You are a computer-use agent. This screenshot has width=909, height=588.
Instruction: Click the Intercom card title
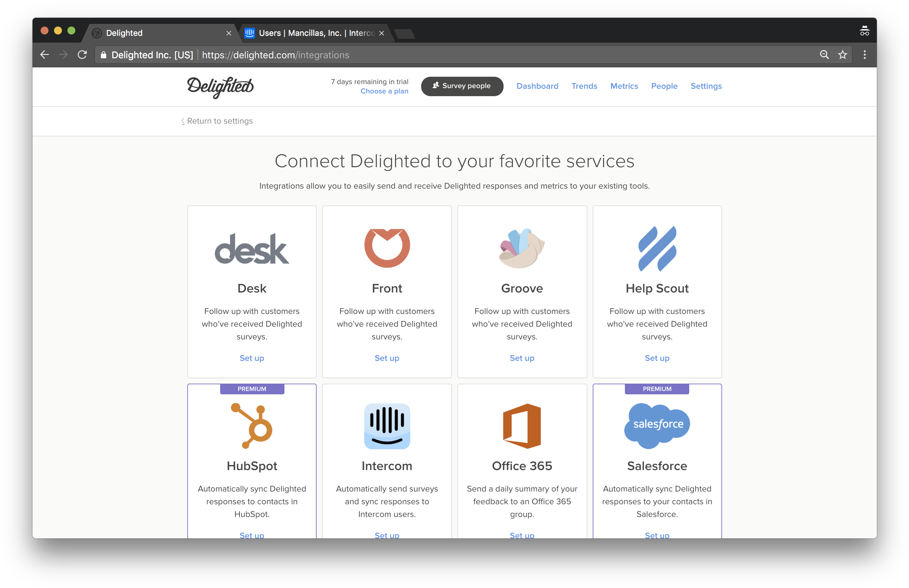(x=387, y=465)
